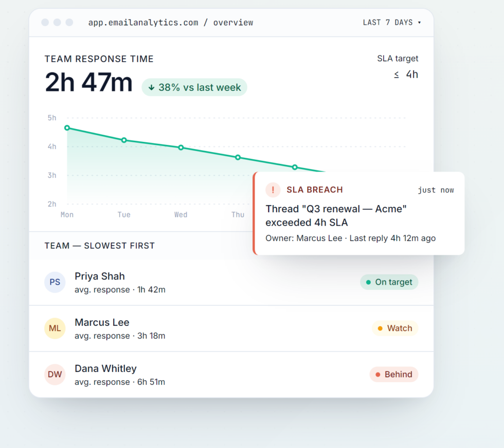Image resolution: width=504 pixels, height=448 pixels.
Task: Click the TEAM RESPONSE TIME heading
Action: point(99,59)
